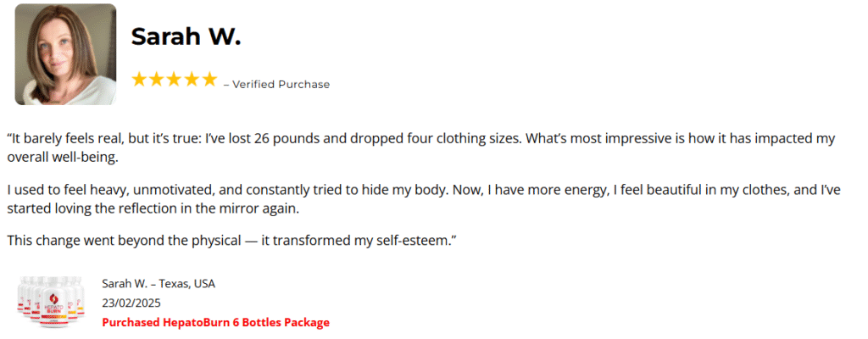Click 'overall well-being' at first paragraph end
The height and width of the screenshot is (339, 868).
[x=62, y=158]
